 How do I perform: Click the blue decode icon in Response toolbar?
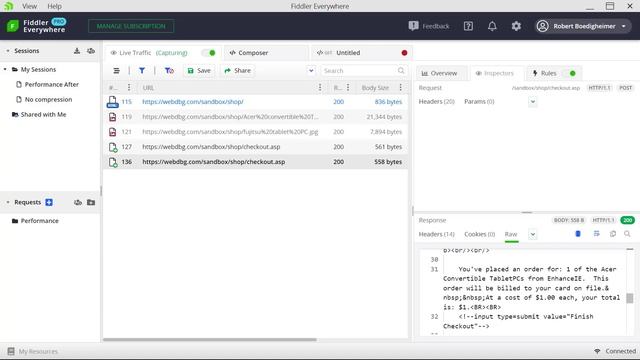click(x=578, y=234)
